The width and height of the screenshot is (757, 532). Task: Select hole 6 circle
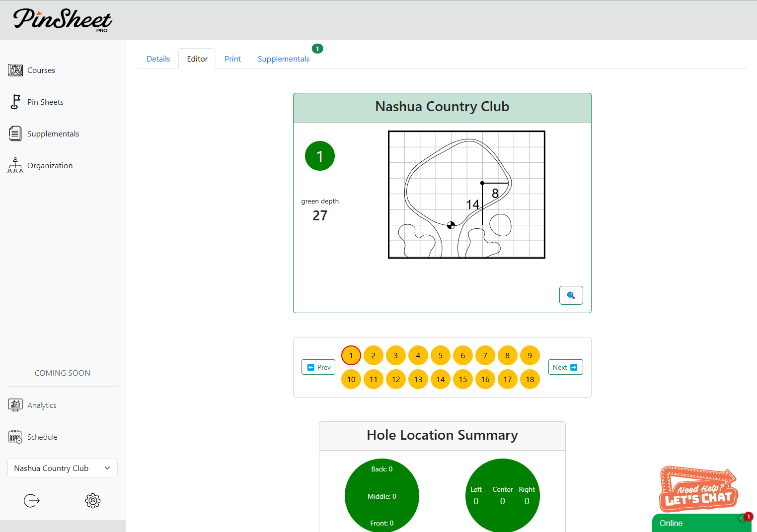tap(463, 355)
